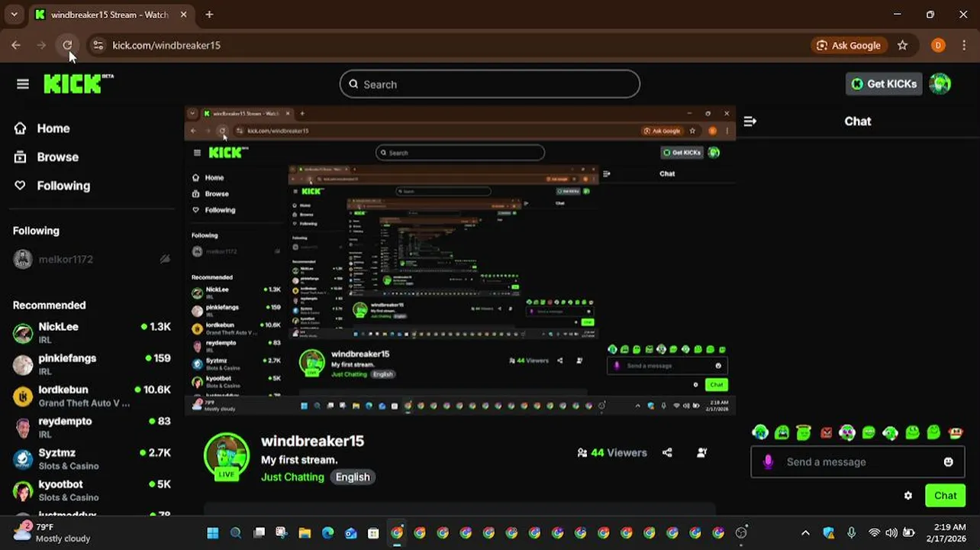The width and height of the screenshot is (980, 550).
Task: Open Windows taskbar Search
Action: point(236,533)
